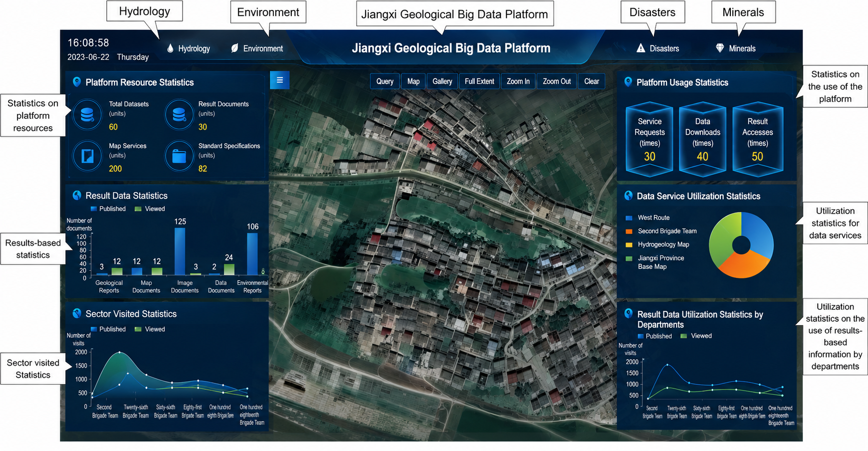The height and width of the screenshot is (451, 868).
Task: Click the Geological Reports axis label
Action: (x=109, y=286)
